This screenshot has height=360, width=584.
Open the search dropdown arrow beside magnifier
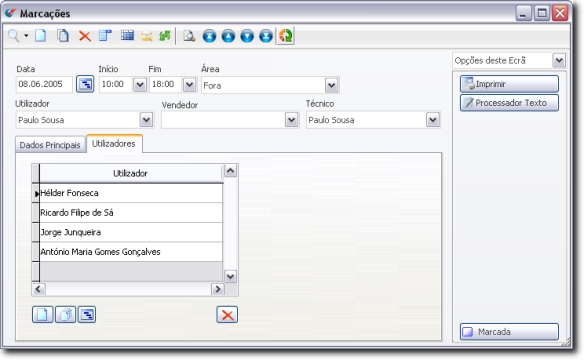pos(26,36)
